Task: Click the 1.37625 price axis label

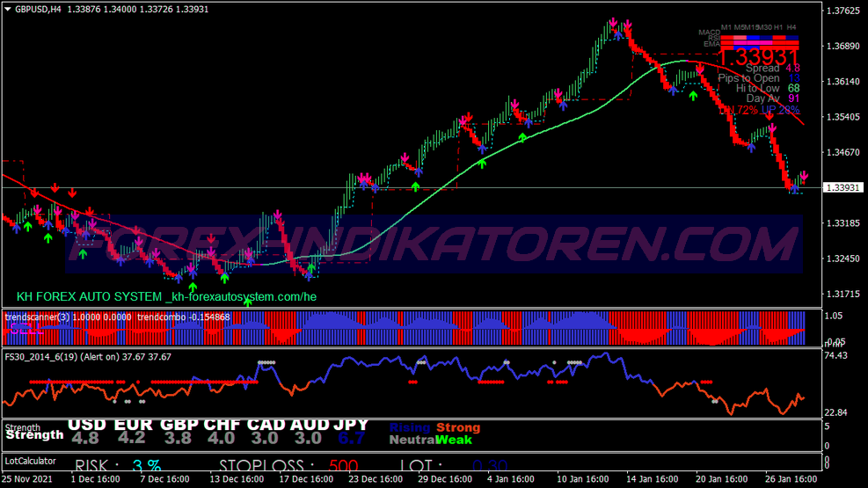Action: (842, 11)
